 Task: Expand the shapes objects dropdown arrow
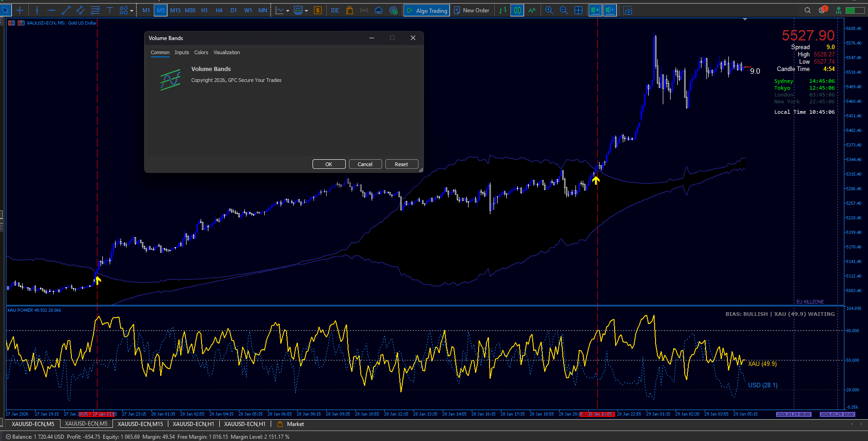pos(131,10)
